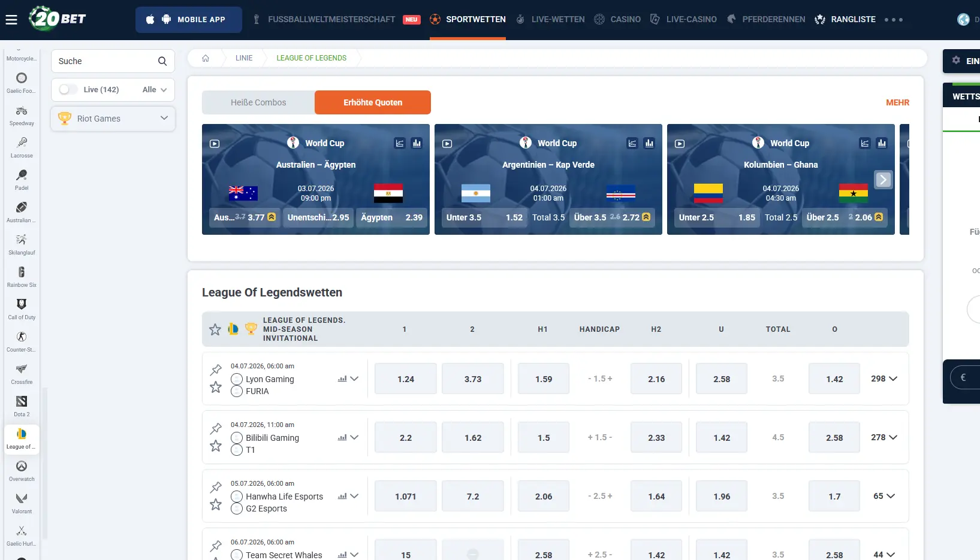This screenshot has width=980, height=560.
Task: Open the LINIE breadcrumb link
Action: 244,58
